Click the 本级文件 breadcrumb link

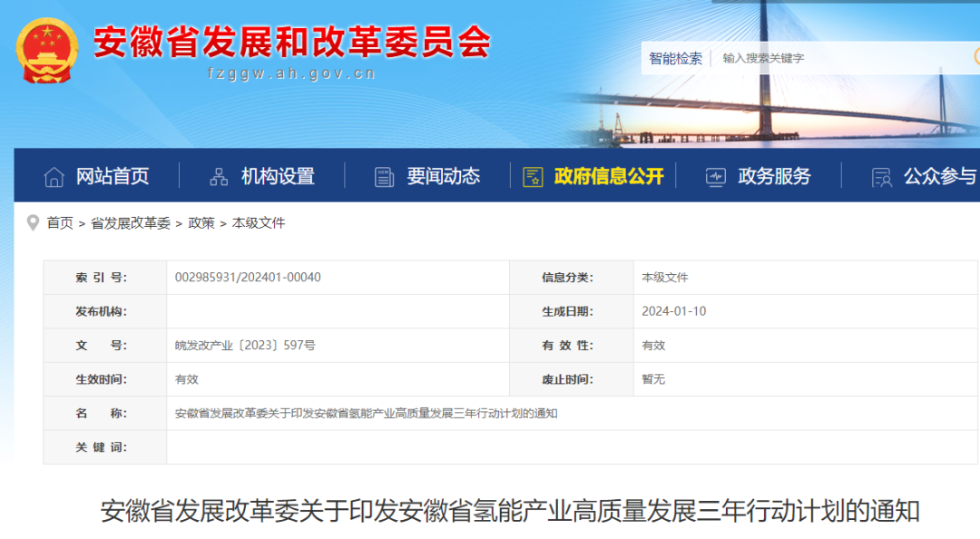tap(259, 223)
